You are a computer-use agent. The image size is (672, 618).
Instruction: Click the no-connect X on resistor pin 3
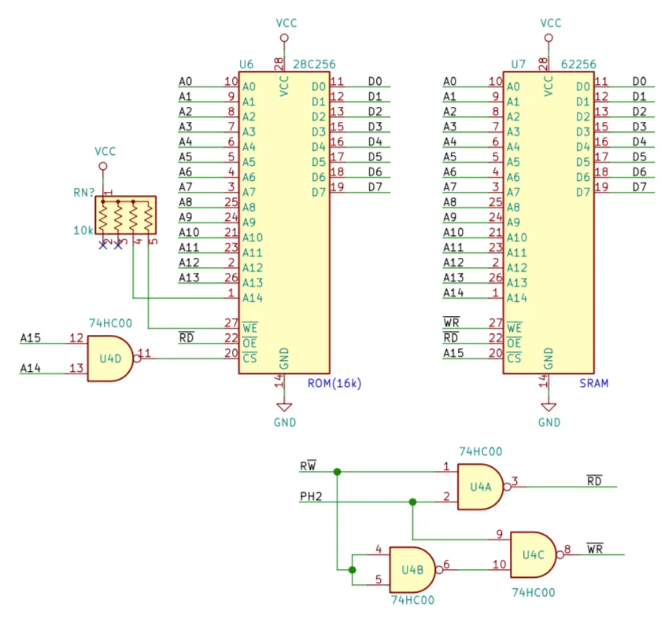point(118,245)
